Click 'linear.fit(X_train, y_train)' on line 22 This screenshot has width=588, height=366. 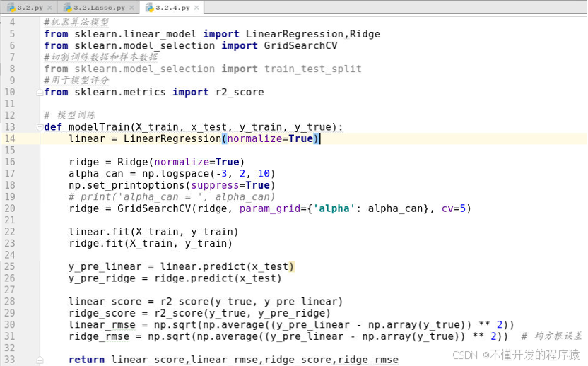pos(153,232)
